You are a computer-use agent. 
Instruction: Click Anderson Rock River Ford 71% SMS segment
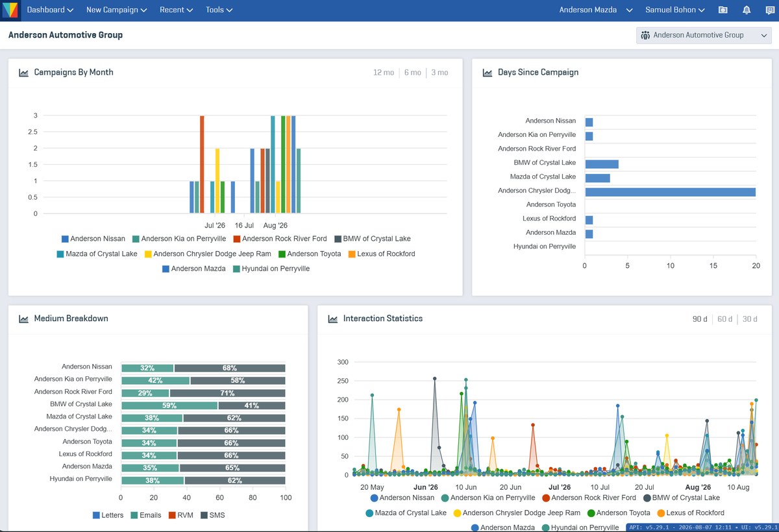227,393
